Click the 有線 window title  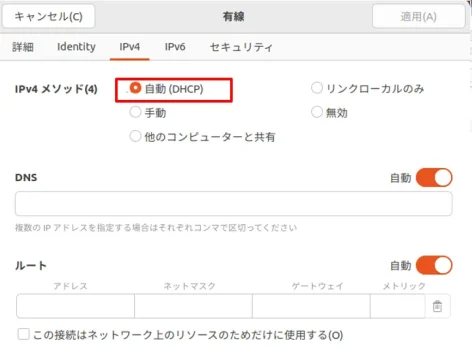click(x=233, y=16)
